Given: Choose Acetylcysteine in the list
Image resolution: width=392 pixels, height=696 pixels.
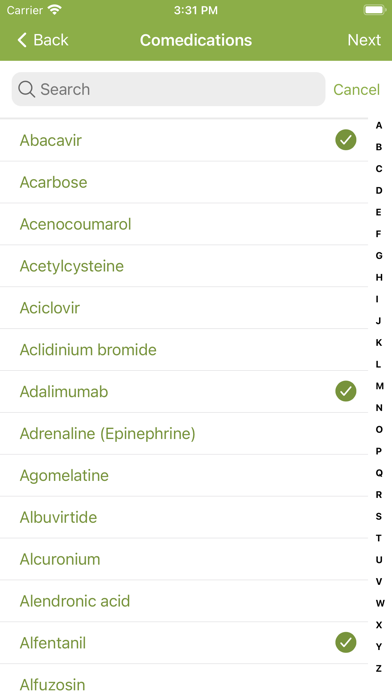Looking at the screenshot, I should (x=184, y=266).
